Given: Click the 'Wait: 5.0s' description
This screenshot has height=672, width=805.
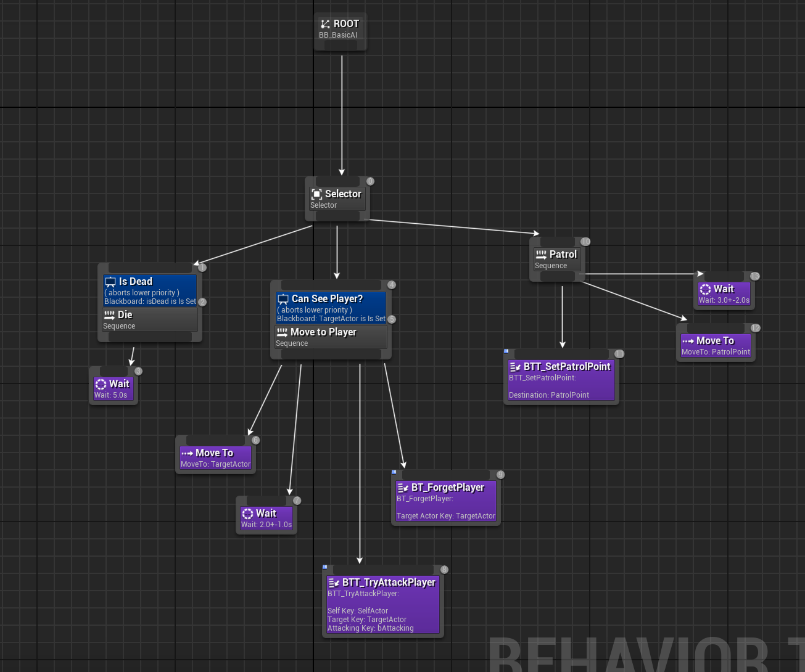Looking at the screenshot, I should pyautogui.click(x=110, y=395).
